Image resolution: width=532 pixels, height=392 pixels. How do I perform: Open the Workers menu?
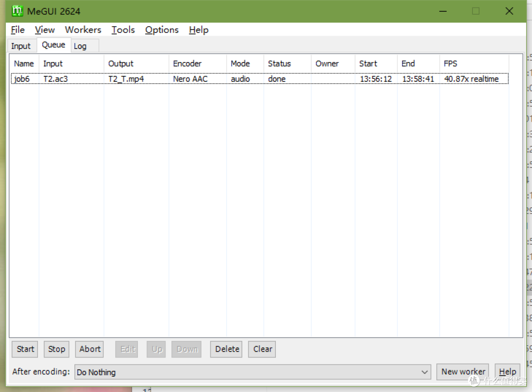click(x=83, y=30)
